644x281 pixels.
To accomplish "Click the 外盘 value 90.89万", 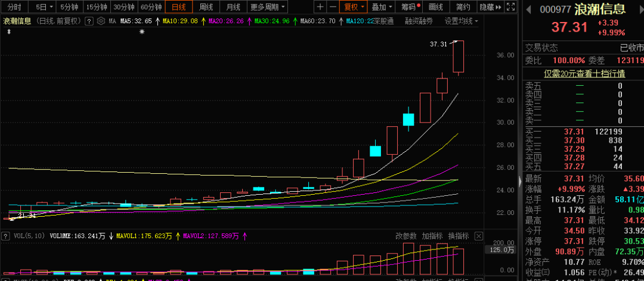I will point(568,251).
